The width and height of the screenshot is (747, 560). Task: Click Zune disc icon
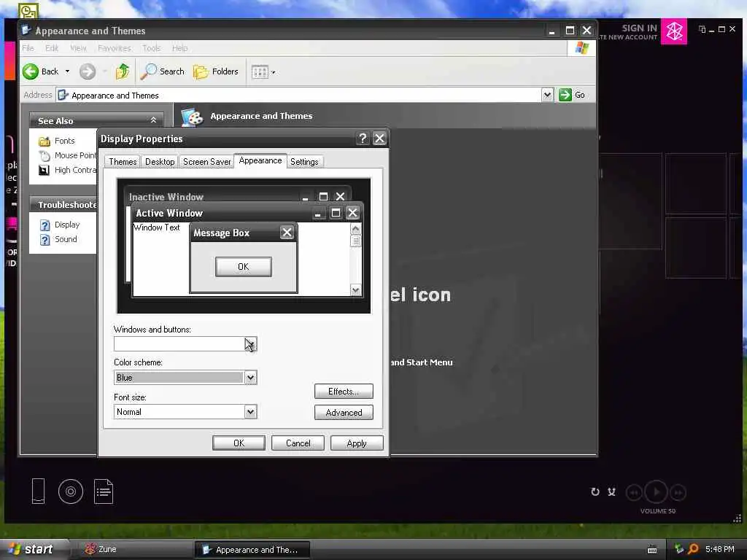(x=71, y=491)
